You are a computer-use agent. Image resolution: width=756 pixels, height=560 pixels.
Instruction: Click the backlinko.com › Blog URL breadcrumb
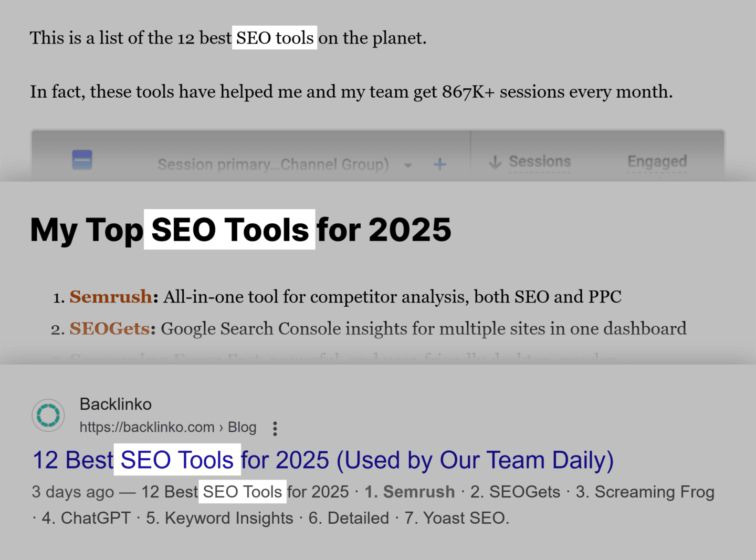click(x=168, y=427)
